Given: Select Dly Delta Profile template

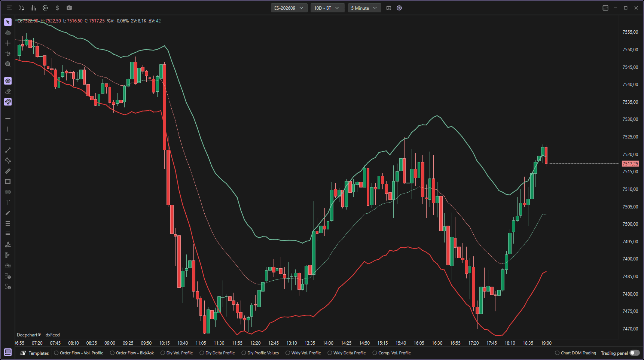Looking at the screenshot, I should point(217,353).
